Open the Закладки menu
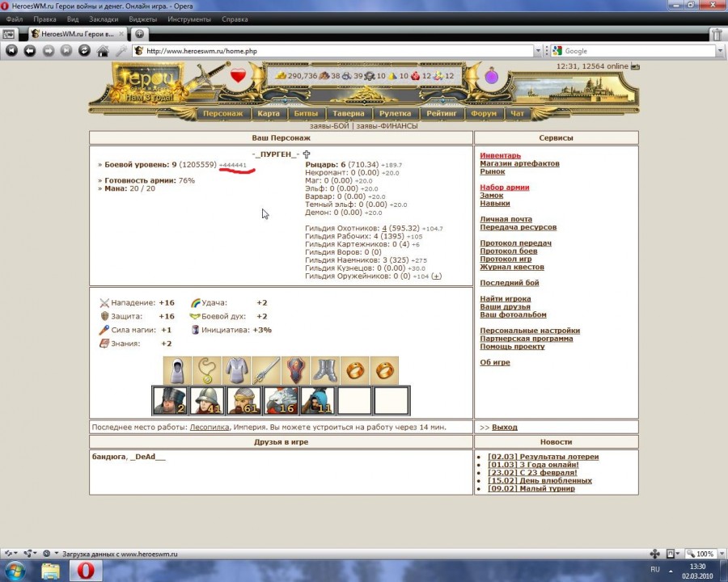The image size is (728, 582). [104, 19]
